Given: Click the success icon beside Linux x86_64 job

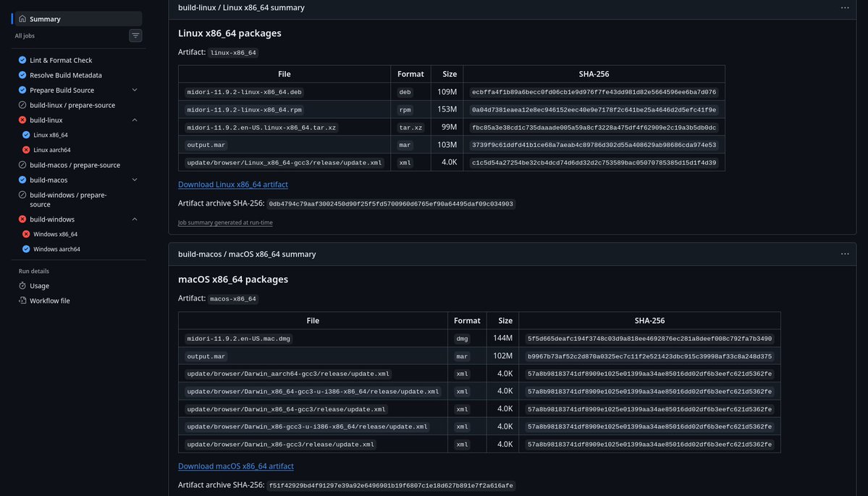Looking at the screenshot, I should pos(26,135).
